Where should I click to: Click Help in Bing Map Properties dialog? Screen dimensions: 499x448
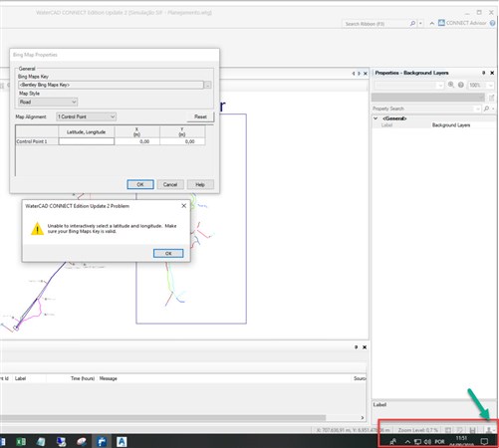200,184
